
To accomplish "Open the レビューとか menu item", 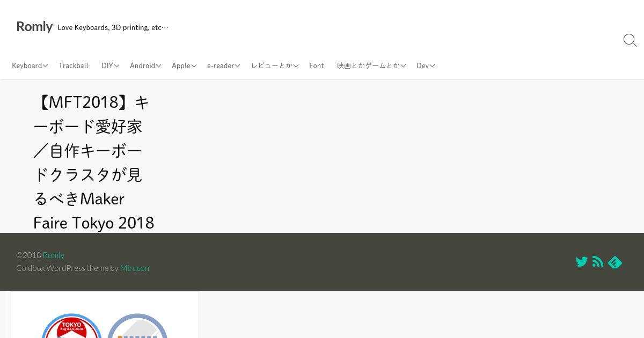I will [272, 65].
